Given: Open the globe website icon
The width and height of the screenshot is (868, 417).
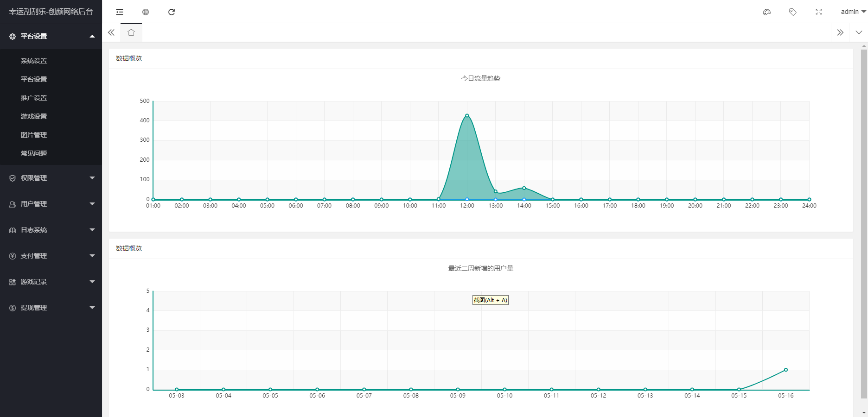Looking at the screenshot, I should (x=146, y=12).
